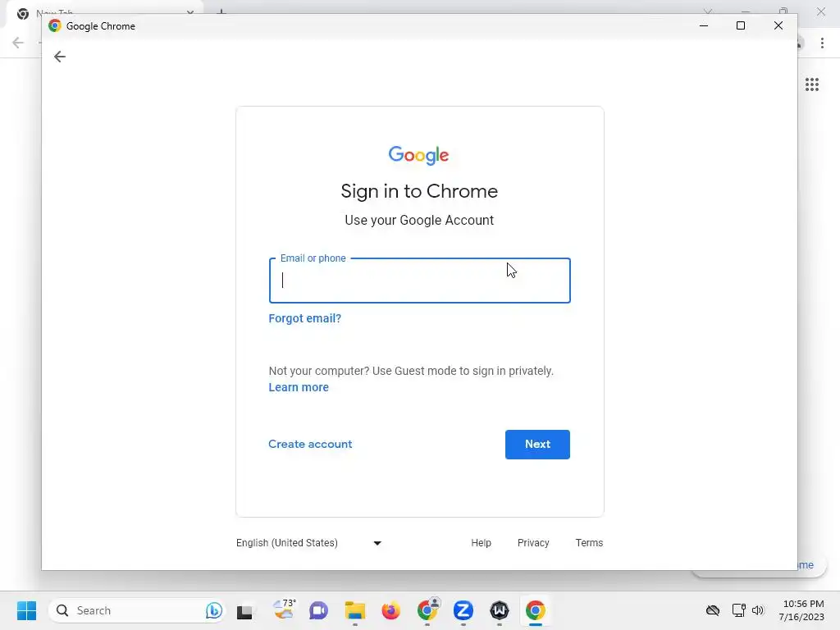
Task: Open the chat app icon in taskbar
Action: [x=318, y=610]
